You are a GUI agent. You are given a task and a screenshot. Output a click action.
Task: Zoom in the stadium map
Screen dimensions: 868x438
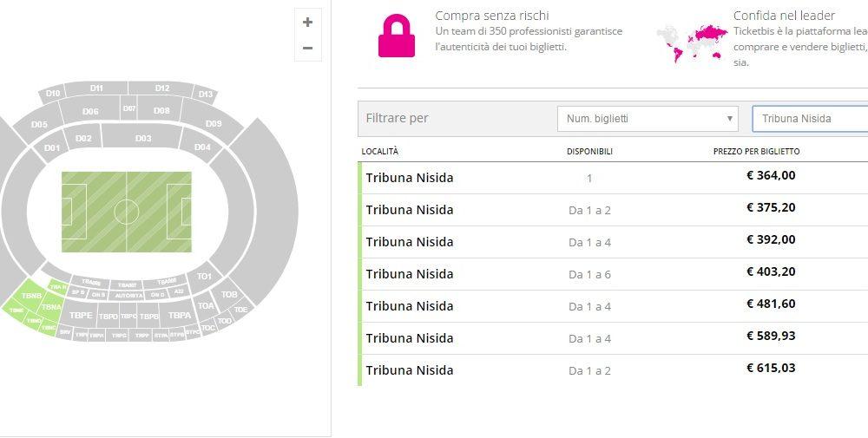(307, 23)
